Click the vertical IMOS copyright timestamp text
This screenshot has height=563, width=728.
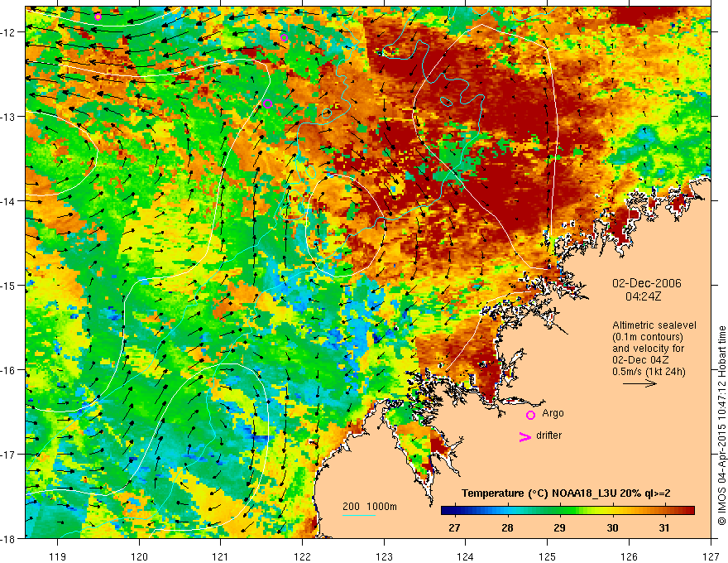click(721, 426)
